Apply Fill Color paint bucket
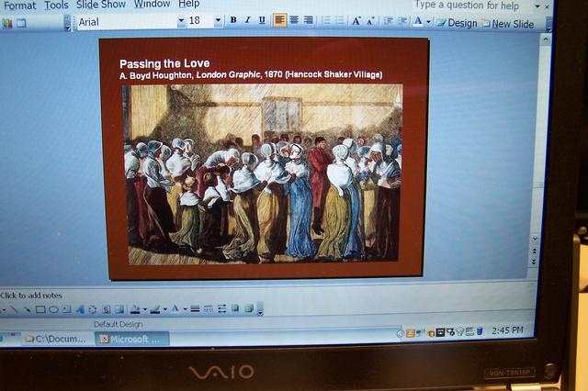588x391 pixels. click(135, 309)
